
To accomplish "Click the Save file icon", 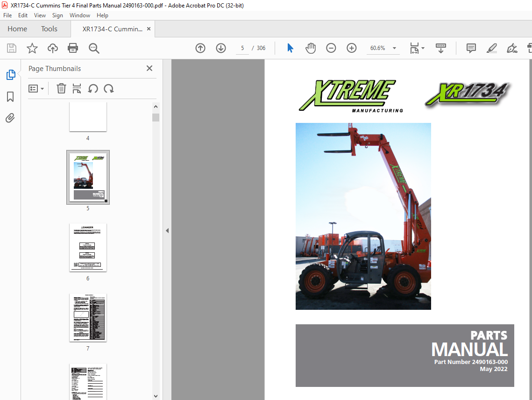I will [12, 48].
